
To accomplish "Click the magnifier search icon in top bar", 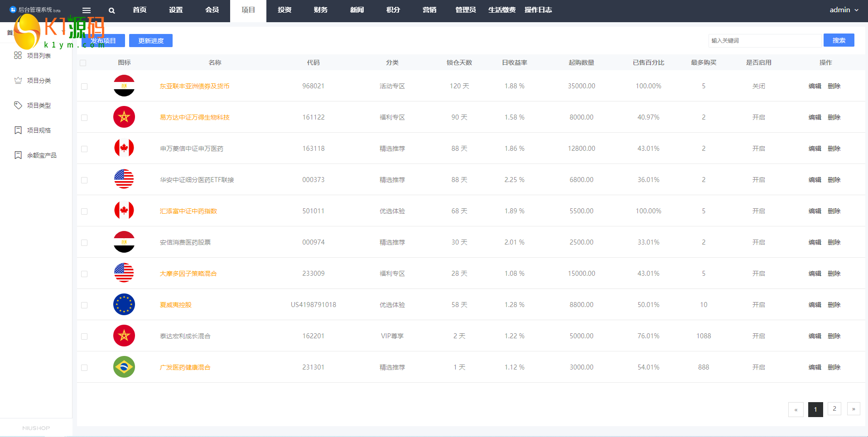I will [112, 10].
